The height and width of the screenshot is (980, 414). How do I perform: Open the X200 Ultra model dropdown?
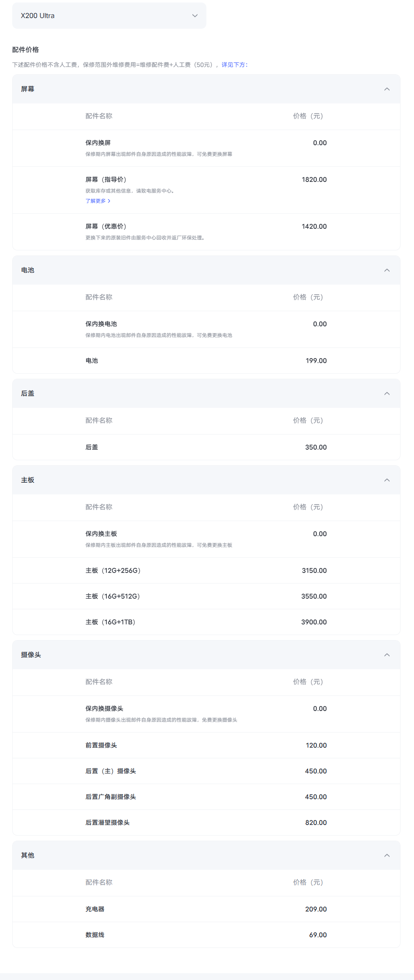109,16
